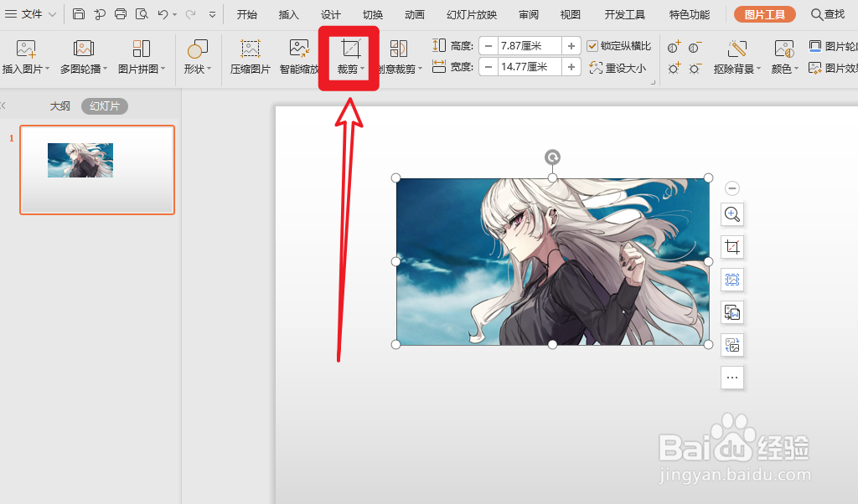Open the quick access toolbar customize dropdown
The height and width of the screenshot is (504, 858).
212,15
